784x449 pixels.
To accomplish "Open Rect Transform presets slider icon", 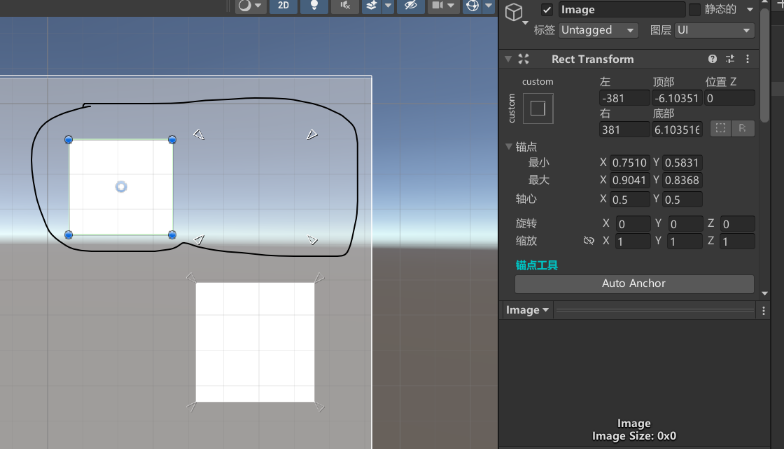I will [x=730, y=59].
